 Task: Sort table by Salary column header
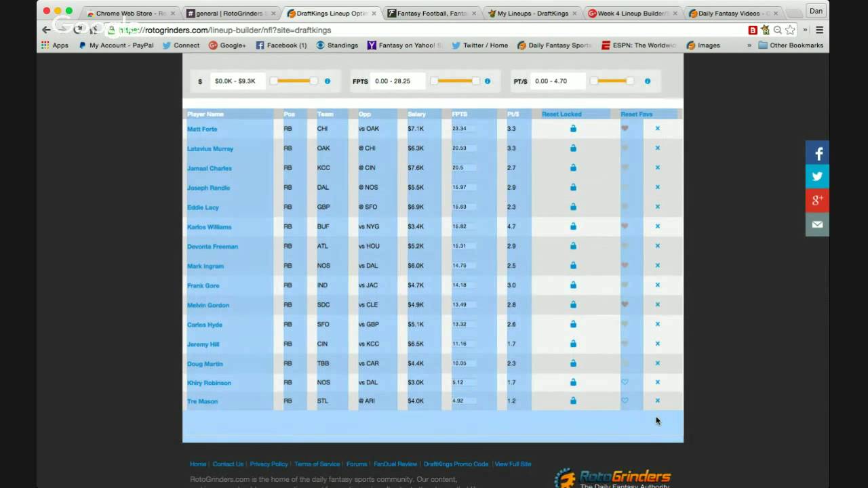coord(417,114)
